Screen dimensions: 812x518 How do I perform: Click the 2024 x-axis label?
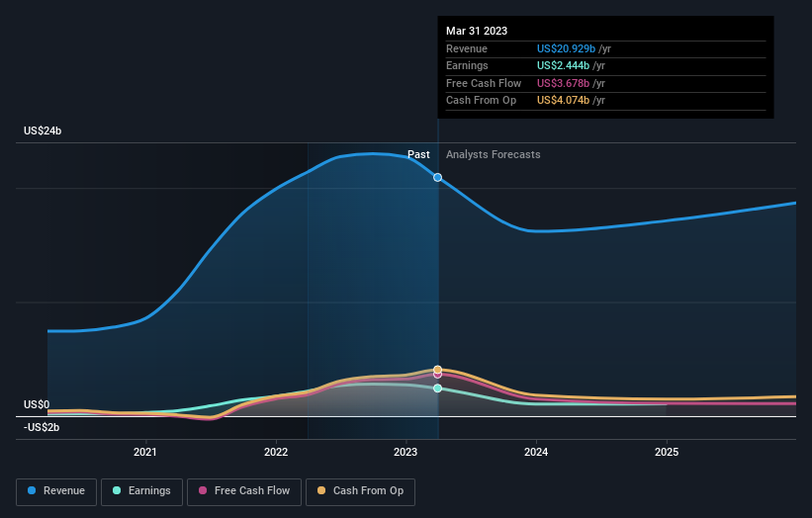[536, 452]
